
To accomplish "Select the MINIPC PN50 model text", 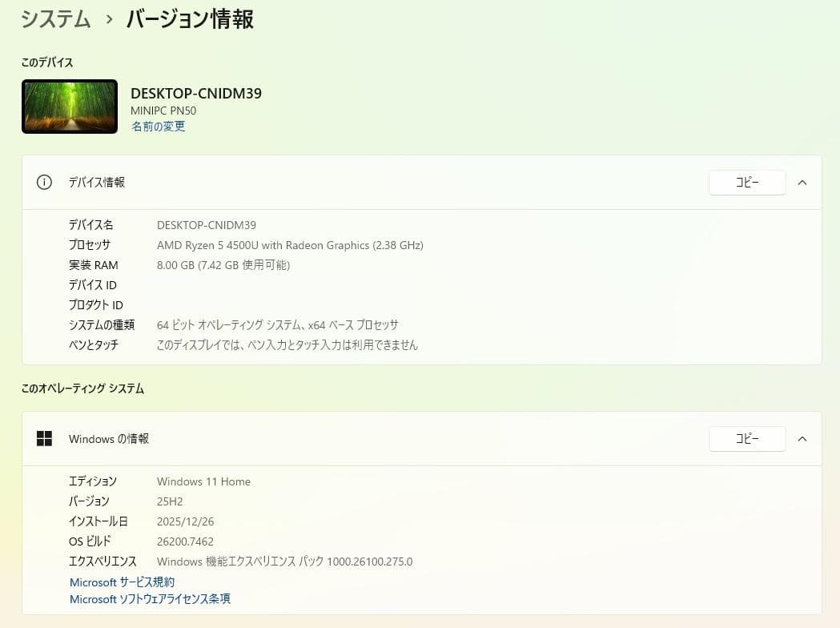I will pyautogui.click(x=163, y=111).
